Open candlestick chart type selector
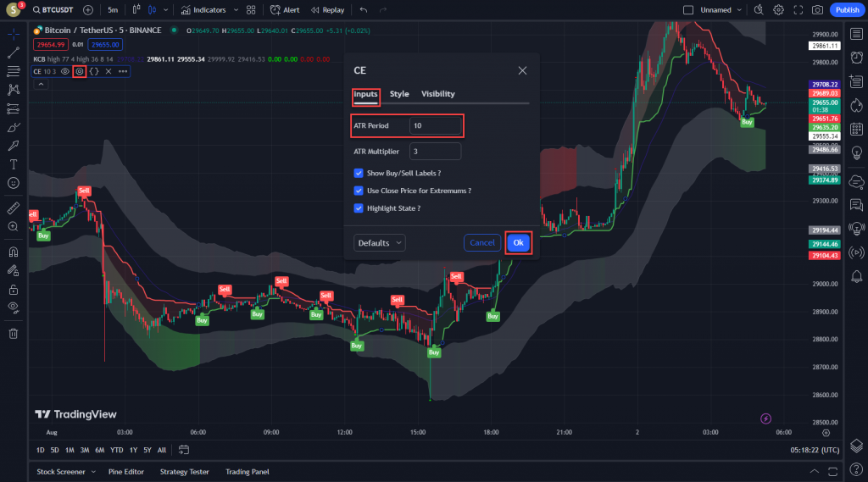The image size is (868, 482). (x=152, y=10)
